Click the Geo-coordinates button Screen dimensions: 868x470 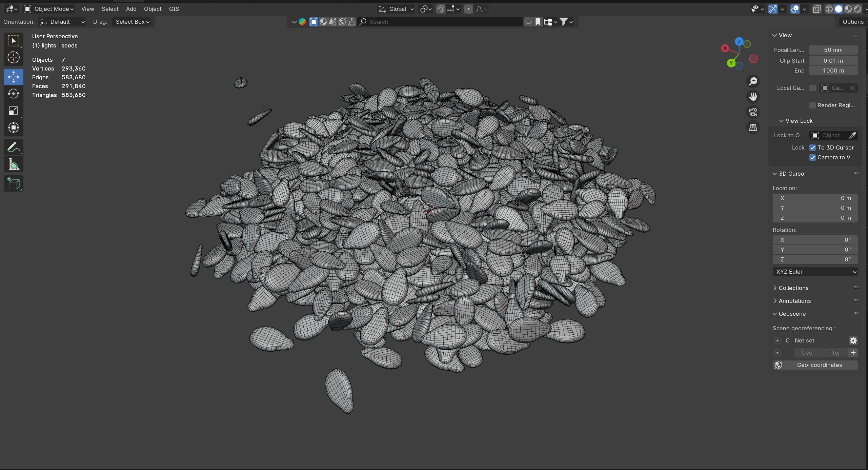click(815, 365)
